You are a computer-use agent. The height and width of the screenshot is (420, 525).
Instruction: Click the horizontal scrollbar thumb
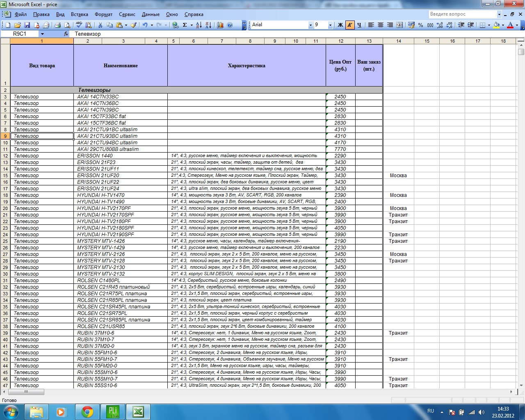pyautogui.click(x=26, y=392)
